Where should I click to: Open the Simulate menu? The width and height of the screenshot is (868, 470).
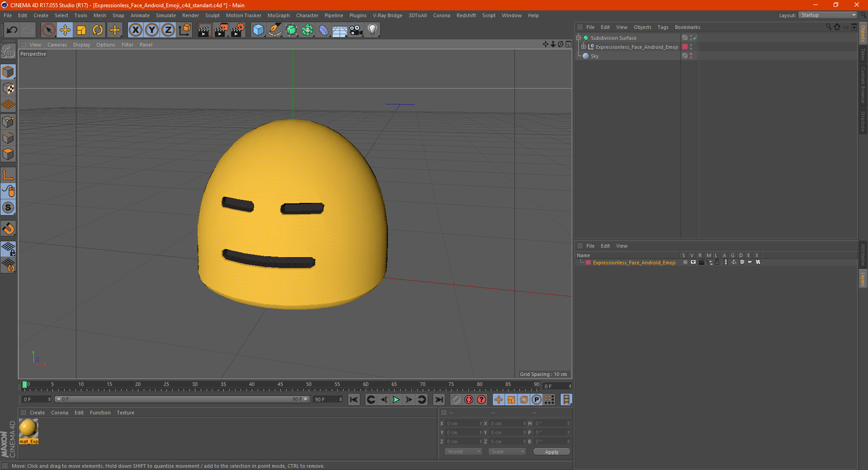(166, 15)
